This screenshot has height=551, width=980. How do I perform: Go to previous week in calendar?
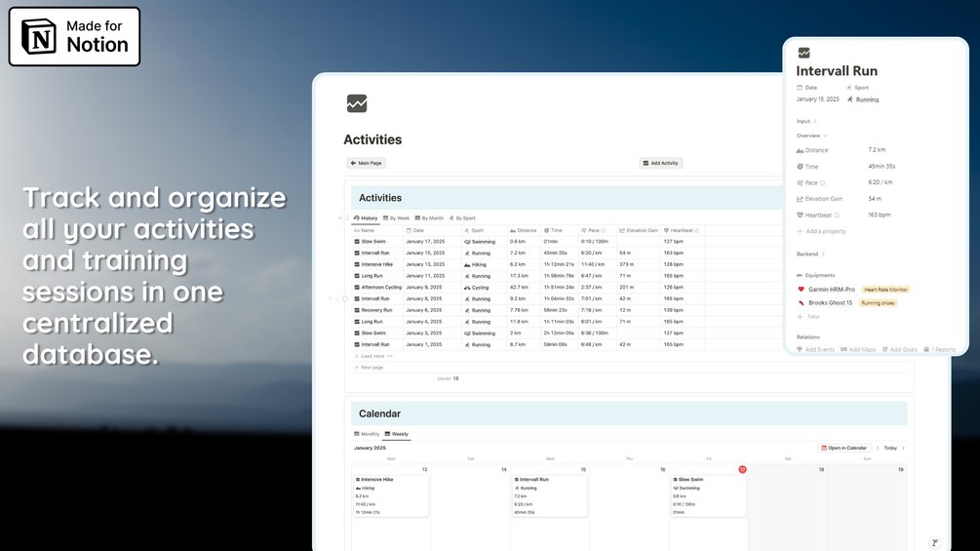pos(878,448)
